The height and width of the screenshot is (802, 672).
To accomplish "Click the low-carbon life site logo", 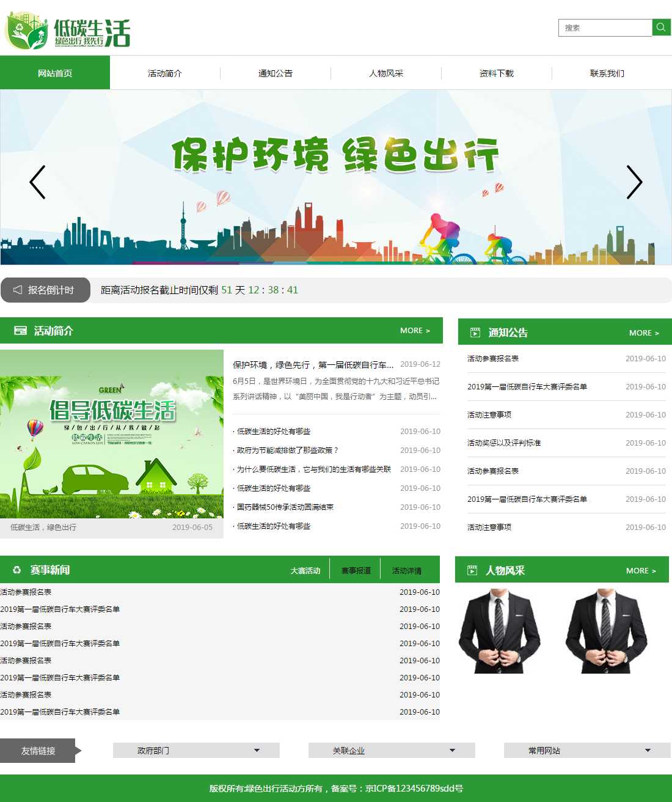I will 68,31.
